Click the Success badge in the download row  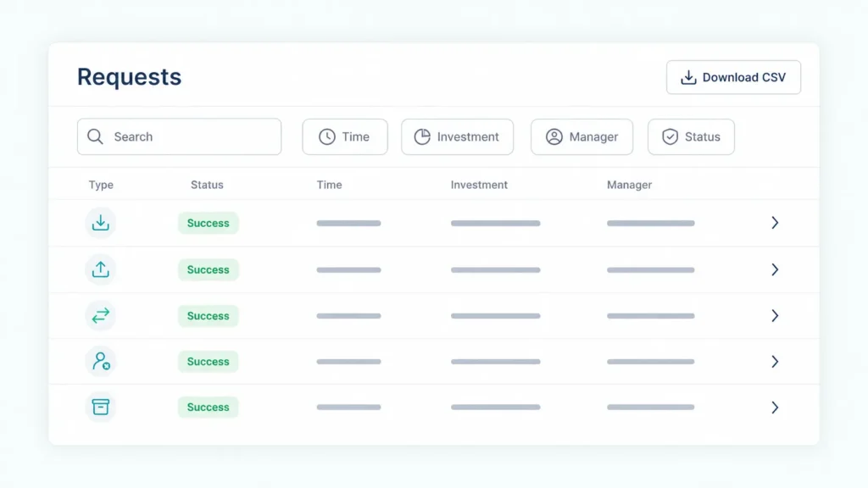209,223
